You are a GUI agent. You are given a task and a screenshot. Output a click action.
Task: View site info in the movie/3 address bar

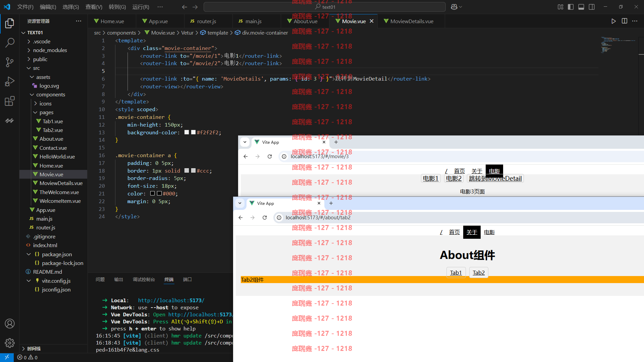point(284,156)
